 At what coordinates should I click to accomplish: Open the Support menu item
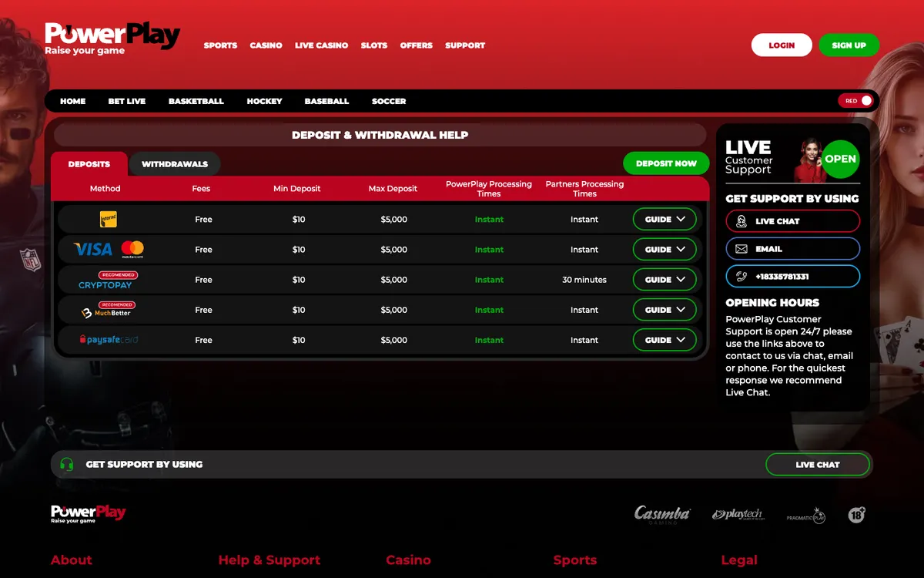[x=465, y=45]
